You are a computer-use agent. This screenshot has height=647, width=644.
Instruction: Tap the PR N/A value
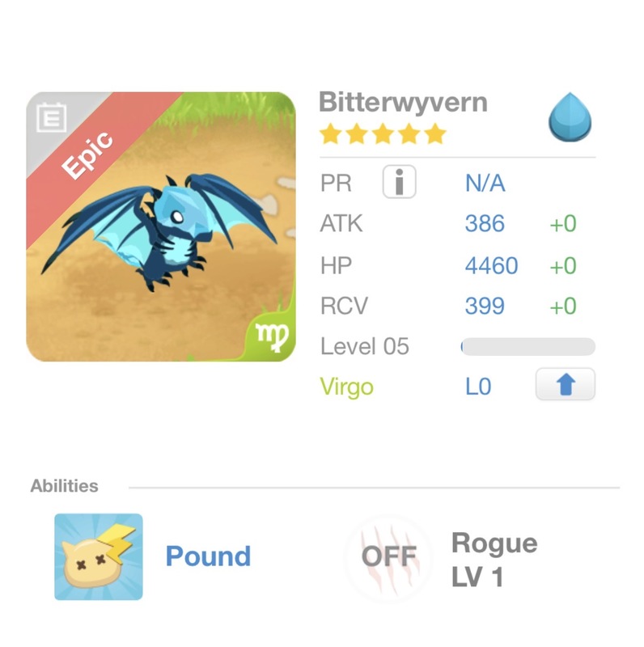[x=485, y=184]
